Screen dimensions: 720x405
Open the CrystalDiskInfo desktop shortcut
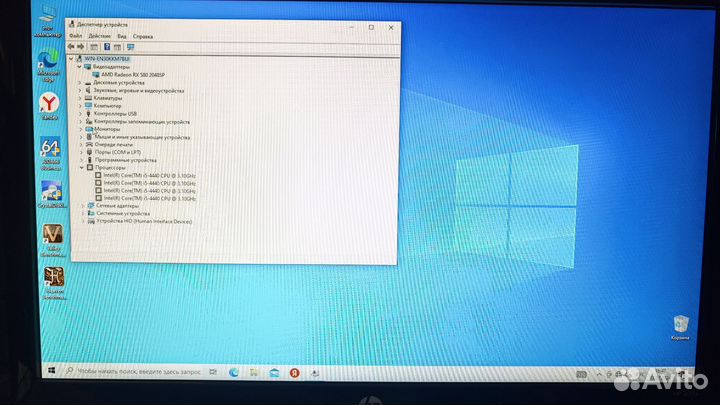(51, 194)
